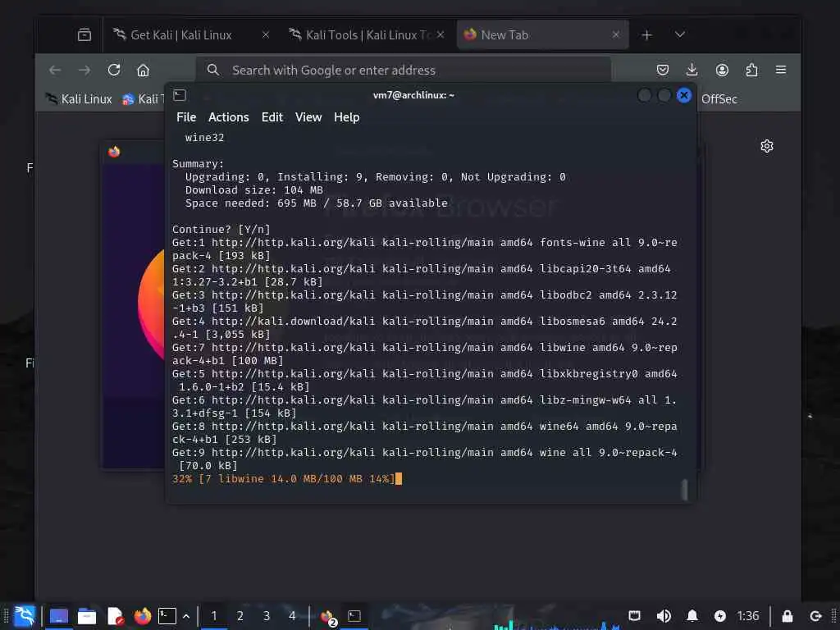
Task: Open the OffSec bookmark
Action: click(719, 99)
